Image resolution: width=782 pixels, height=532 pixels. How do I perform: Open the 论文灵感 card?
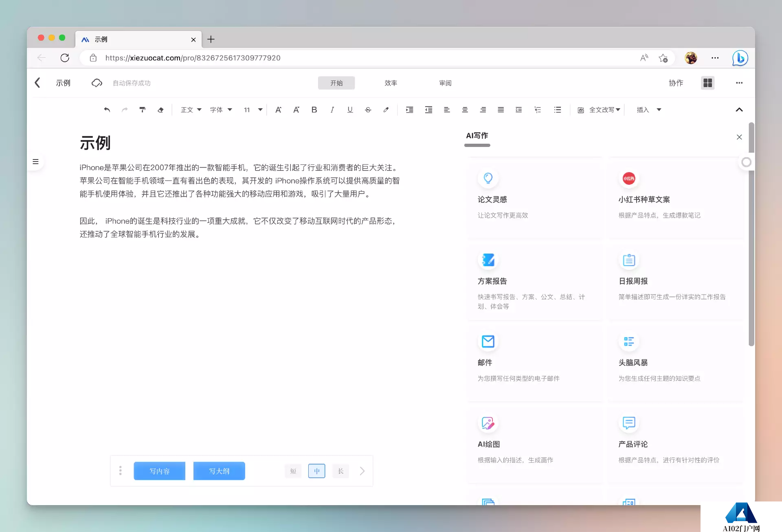pos(535,197)
